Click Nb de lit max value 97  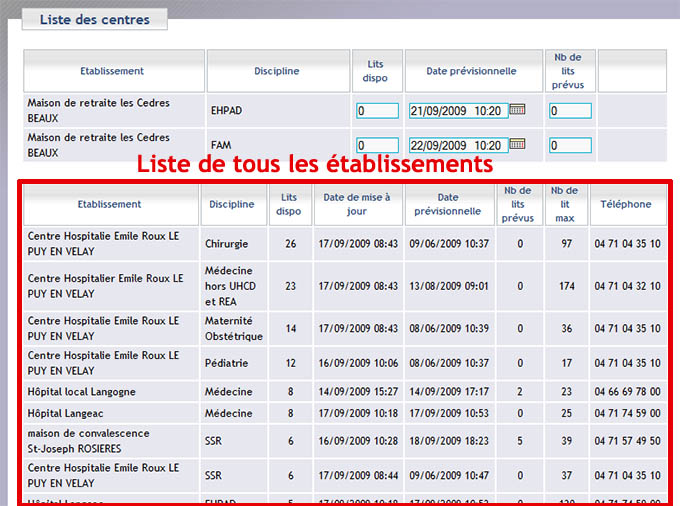click(x=566, y=244)
